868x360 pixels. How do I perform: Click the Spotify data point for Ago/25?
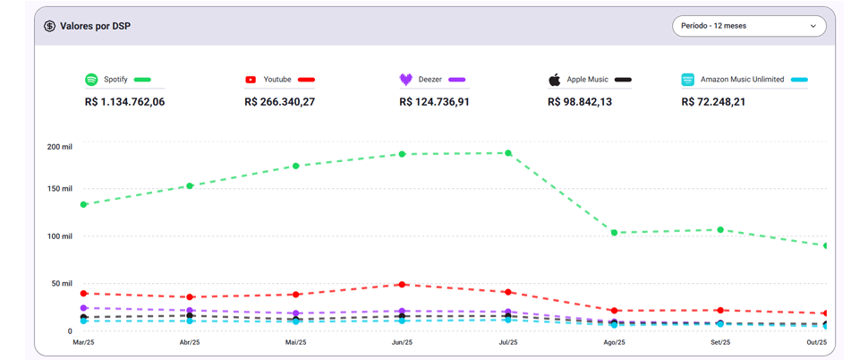click(x=615, y=233)
